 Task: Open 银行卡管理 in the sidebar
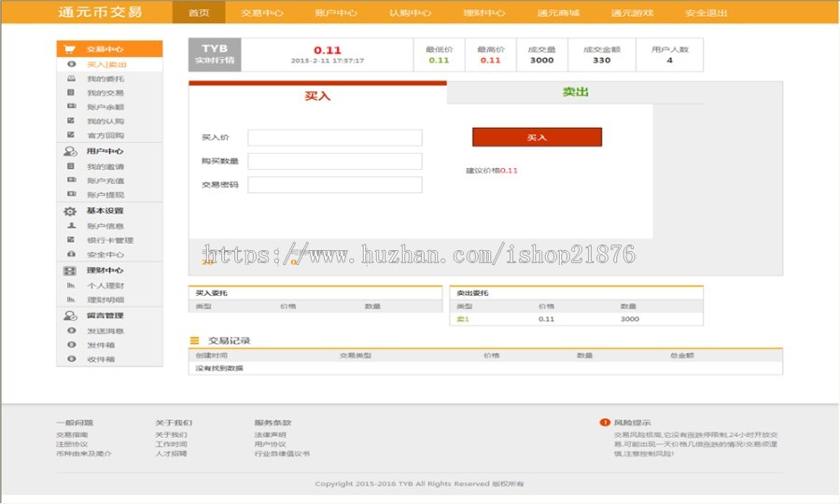[107, 240]
